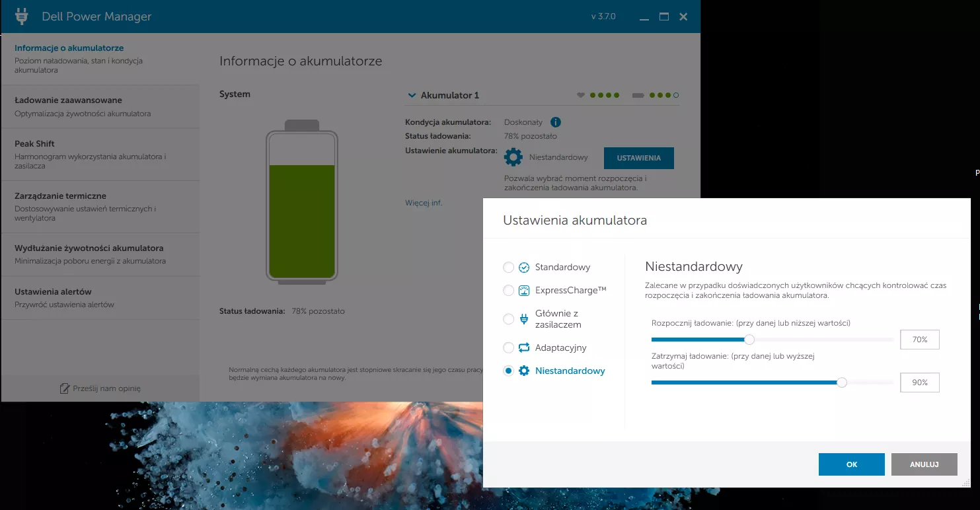
Task: Click the Standardowy checkmark icon in dialog
Action: (524, 268)
